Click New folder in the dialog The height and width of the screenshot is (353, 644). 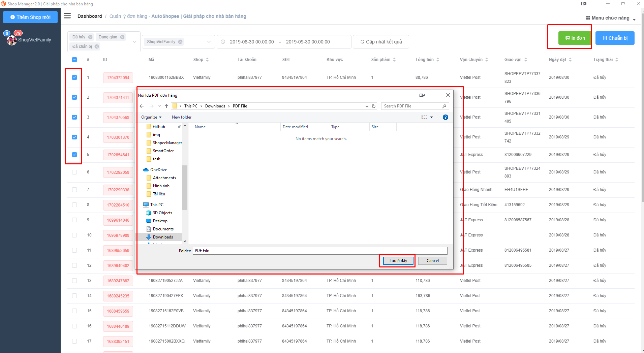coord(181,117)
